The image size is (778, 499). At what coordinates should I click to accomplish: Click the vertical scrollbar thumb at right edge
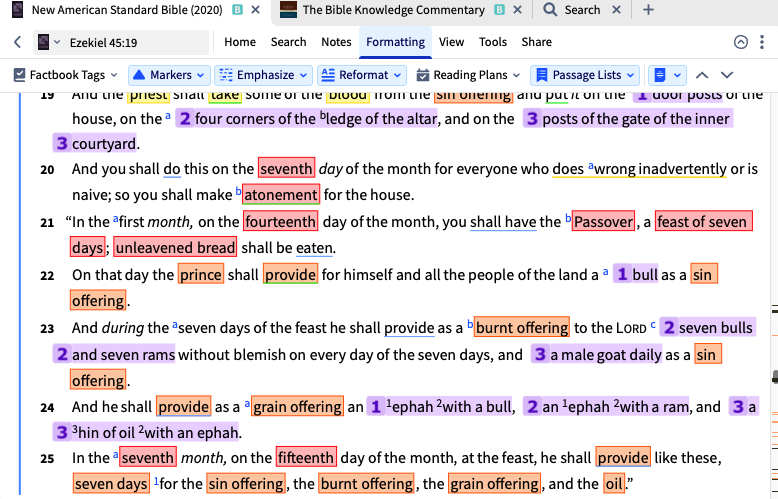pos(775,377)
